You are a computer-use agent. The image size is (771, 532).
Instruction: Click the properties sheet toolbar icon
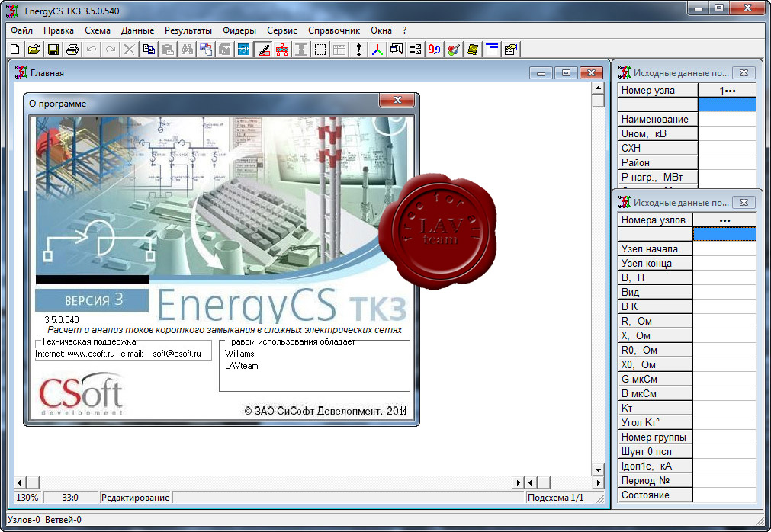(511, 49)
